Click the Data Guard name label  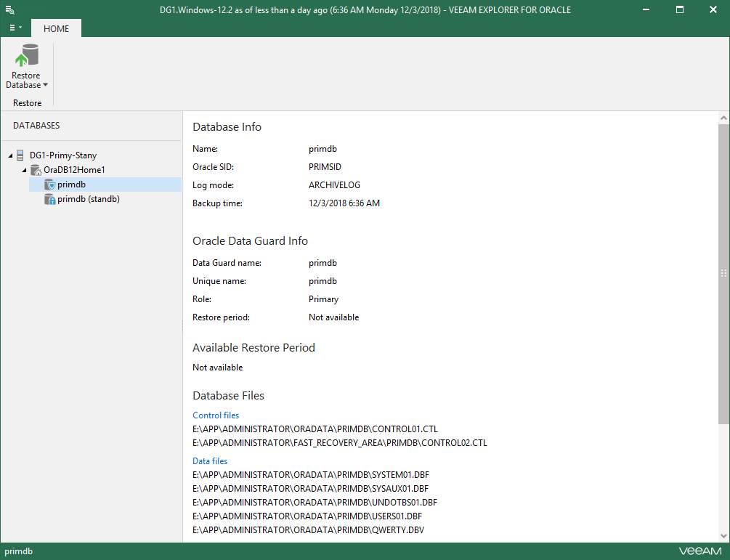coord(227,263)
